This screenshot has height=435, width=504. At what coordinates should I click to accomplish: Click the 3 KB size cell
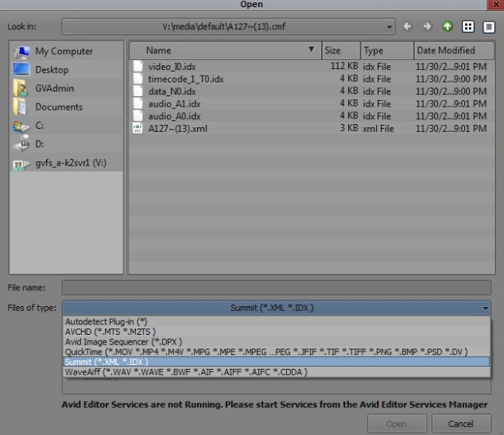349,128
